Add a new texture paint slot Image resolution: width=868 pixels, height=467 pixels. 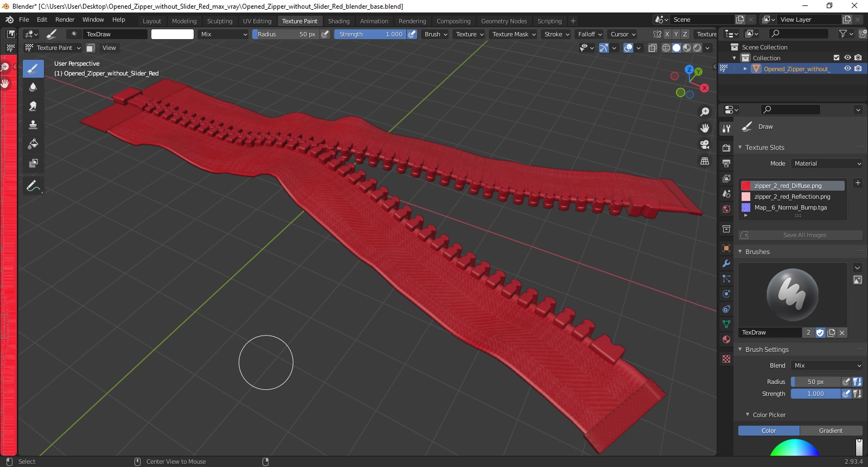point(858,183)
